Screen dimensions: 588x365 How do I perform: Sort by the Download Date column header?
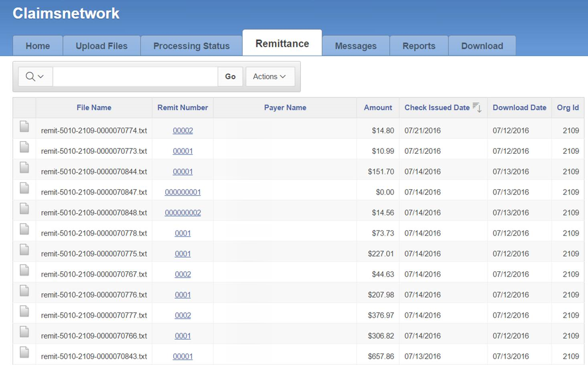[x=519, y=107]
